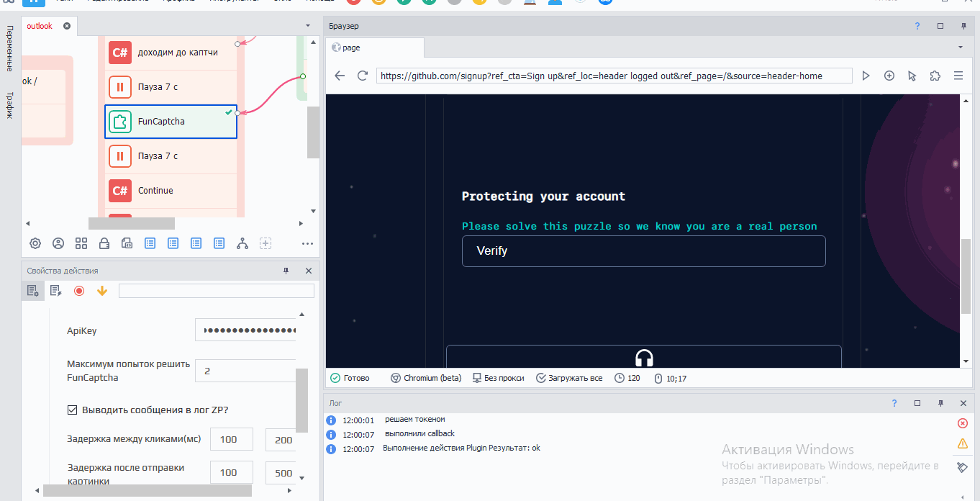Show errors using red cross log filter
Image resolution: width=980 pixels, height=501 pixels.
(963, 423)
